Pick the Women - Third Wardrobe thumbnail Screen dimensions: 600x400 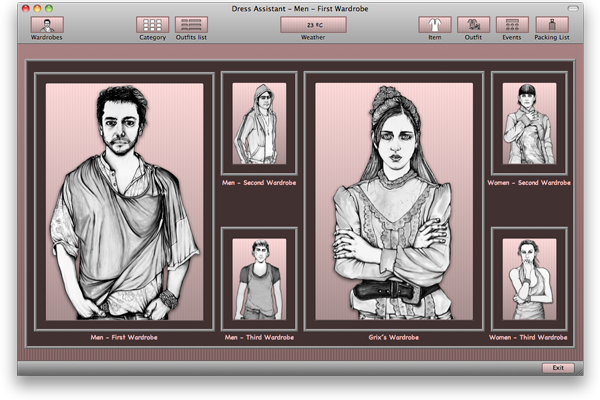coord(529,278)
